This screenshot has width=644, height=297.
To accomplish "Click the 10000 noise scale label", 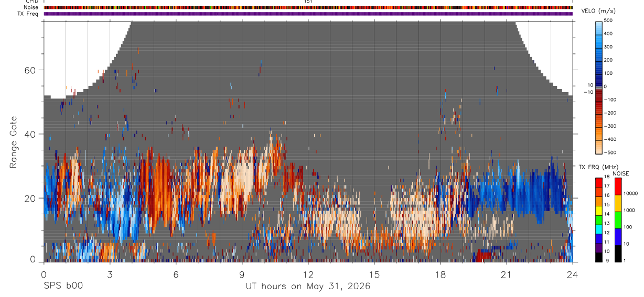I will tap(631, 193).
